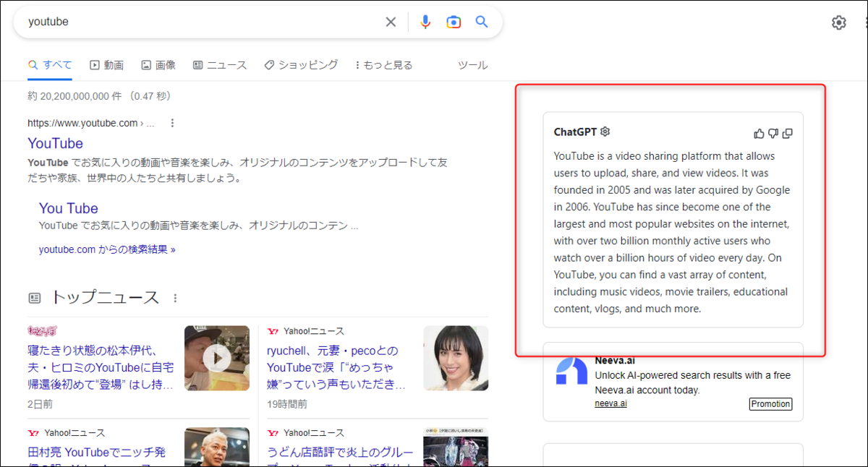Open the 松本伊代 news article headline

tap(101, 368)
